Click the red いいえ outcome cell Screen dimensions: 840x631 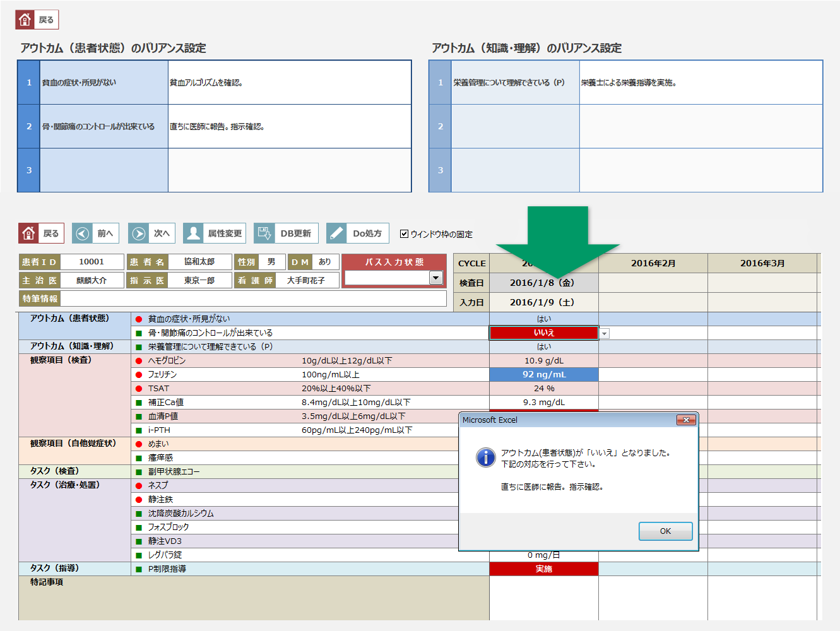[x=543, y=333]
